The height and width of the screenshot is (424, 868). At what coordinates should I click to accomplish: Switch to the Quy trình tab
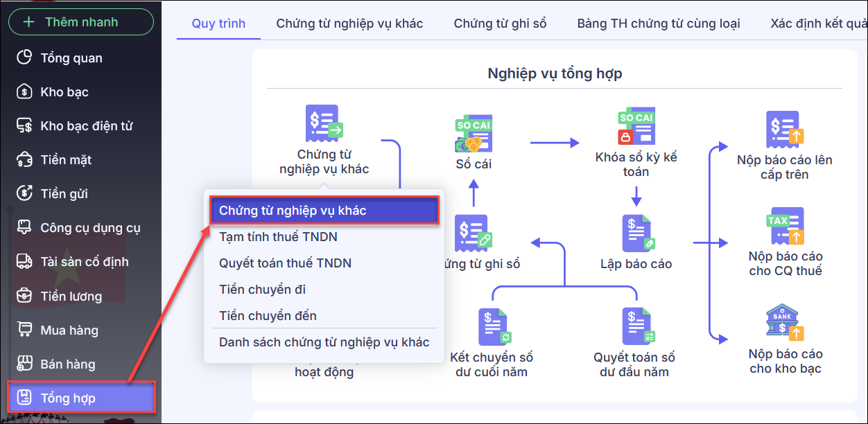[218, 24]
